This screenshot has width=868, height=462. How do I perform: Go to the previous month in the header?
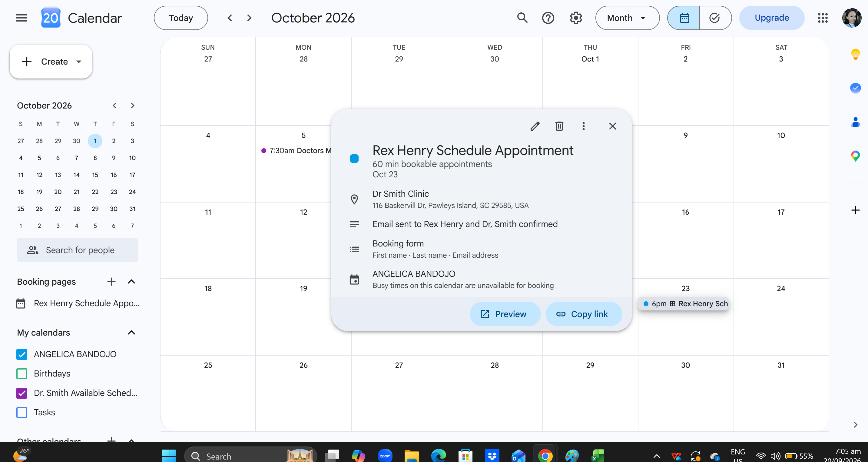pos(230,18)
